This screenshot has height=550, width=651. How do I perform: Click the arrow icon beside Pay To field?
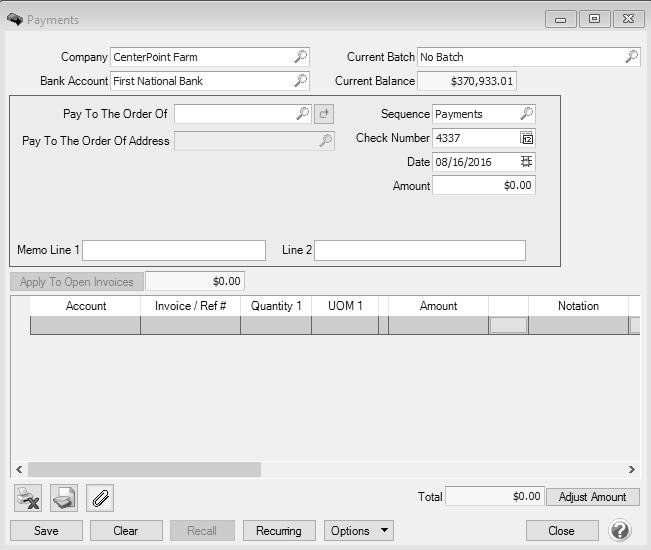(324, 114)
